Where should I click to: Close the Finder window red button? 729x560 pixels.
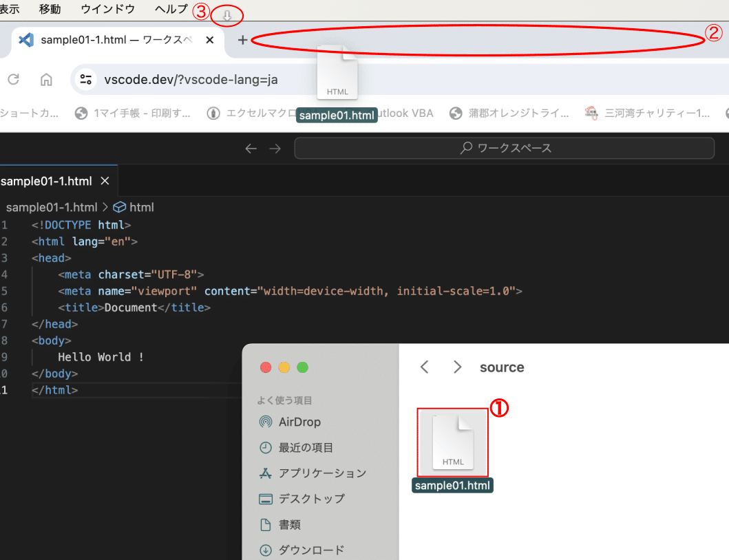(x=266, y=367)
